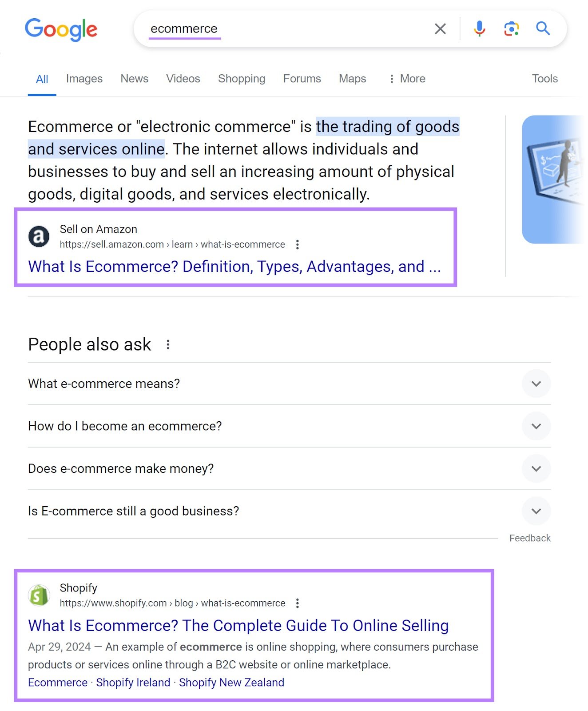
Task: Click the 'People also ask' heading
Action: (x=90, y=344)
